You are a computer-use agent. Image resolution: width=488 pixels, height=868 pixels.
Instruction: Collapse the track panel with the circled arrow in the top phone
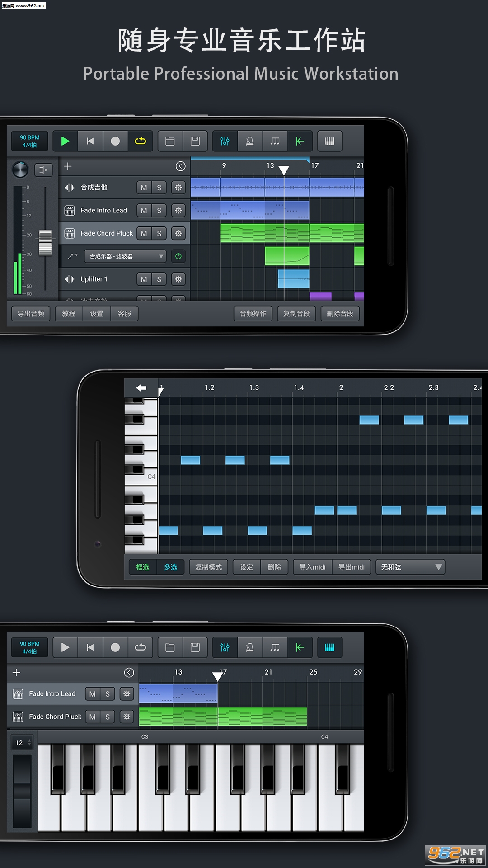pyautogui.click(x=180, y=166)
